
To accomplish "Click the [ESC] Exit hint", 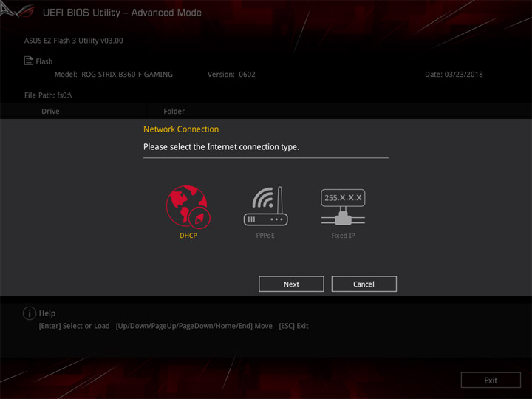I will pos(293,326).
